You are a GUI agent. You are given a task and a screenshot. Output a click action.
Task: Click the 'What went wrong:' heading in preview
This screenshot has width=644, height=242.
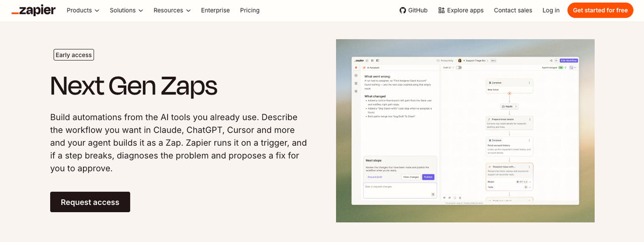click(377, 77)
